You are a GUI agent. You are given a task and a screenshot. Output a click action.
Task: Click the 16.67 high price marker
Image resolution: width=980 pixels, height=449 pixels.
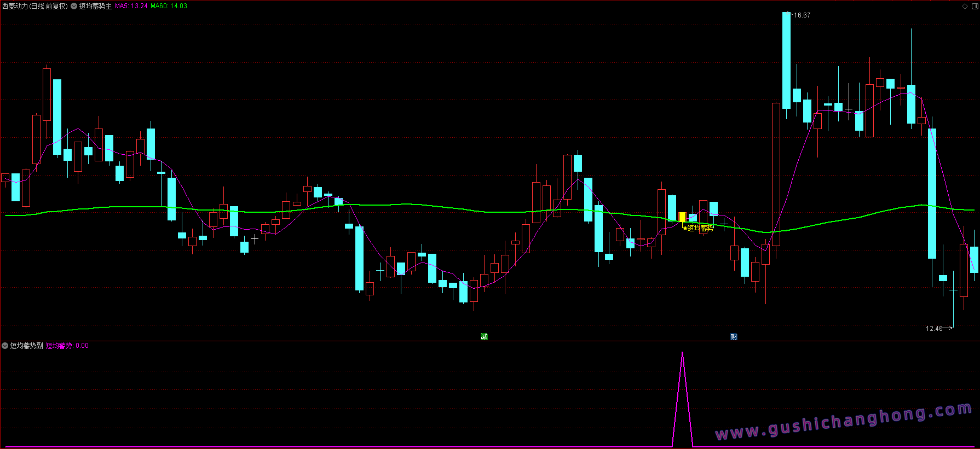(x=802, y=15)
